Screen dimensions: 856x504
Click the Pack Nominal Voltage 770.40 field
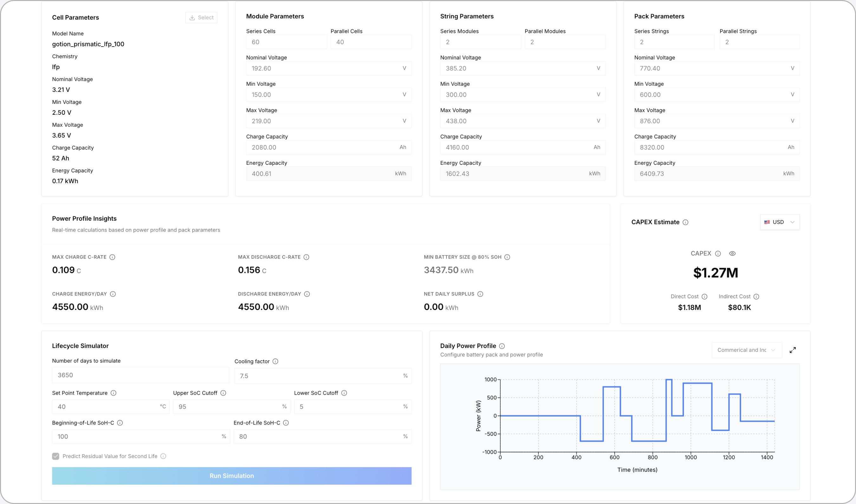pos(717,68)
